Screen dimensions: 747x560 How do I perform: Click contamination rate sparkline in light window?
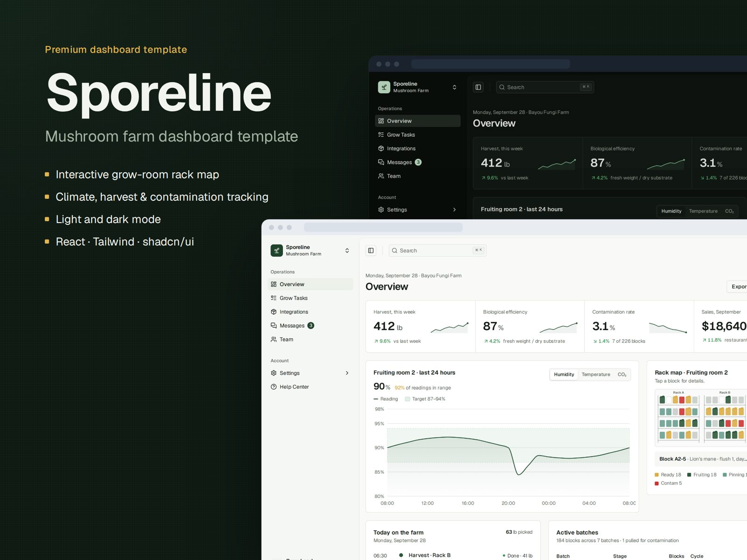click(668, 328)
